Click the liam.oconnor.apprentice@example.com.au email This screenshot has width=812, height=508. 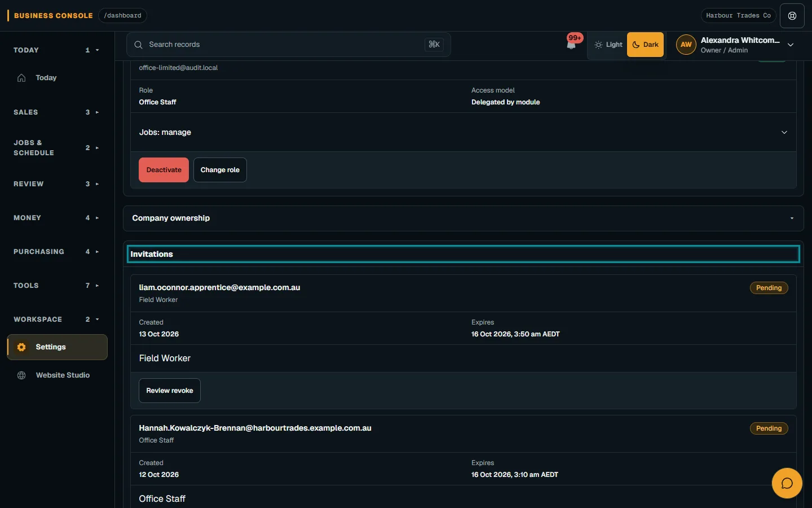coord(219,287)
